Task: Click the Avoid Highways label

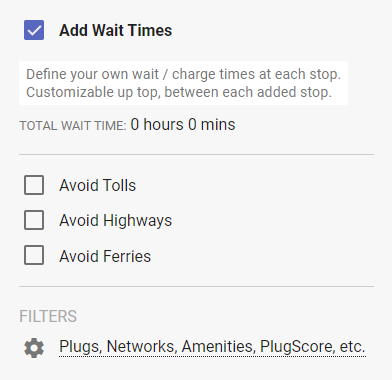Action: 116,221
